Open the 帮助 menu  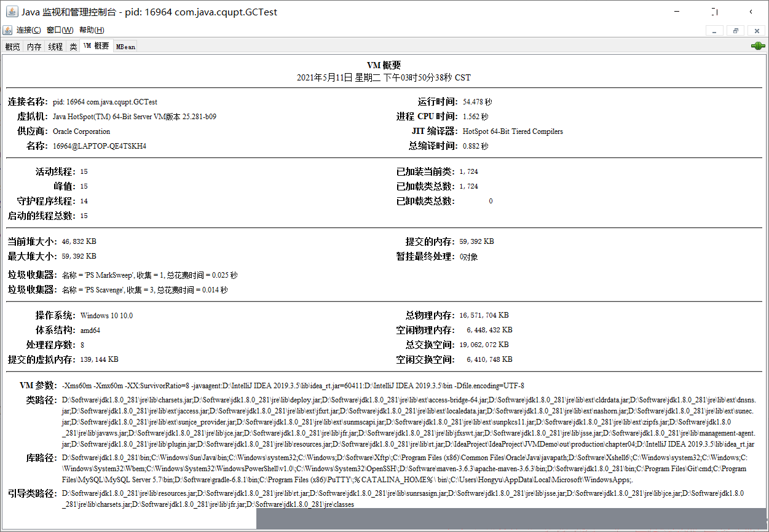tap(92, 30)
